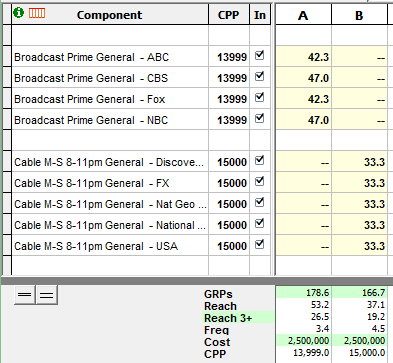Viewport: 393px width, 363px height.
Task: Select the Cable M-S 8-11pm USA row
Action: (110, 246)
